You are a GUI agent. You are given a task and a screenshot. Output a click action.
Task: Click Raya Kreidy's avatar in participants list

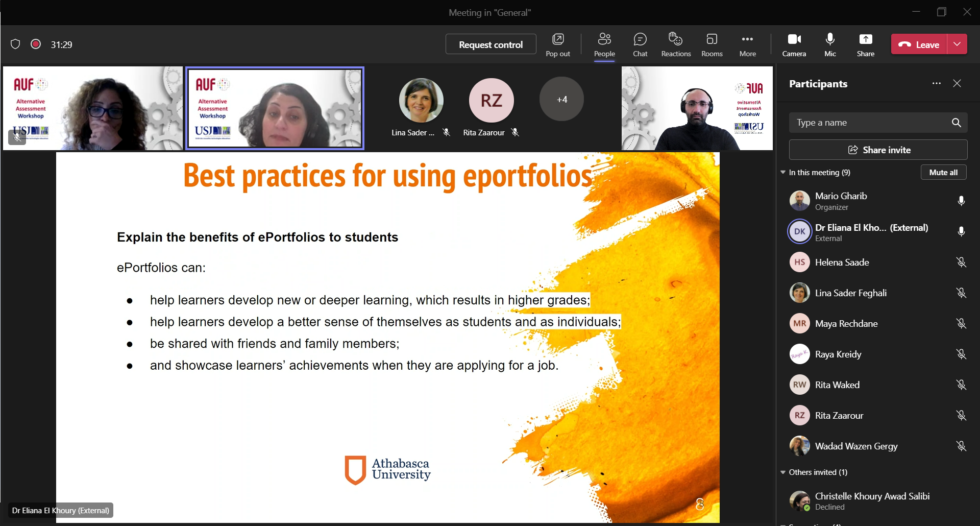799,354
